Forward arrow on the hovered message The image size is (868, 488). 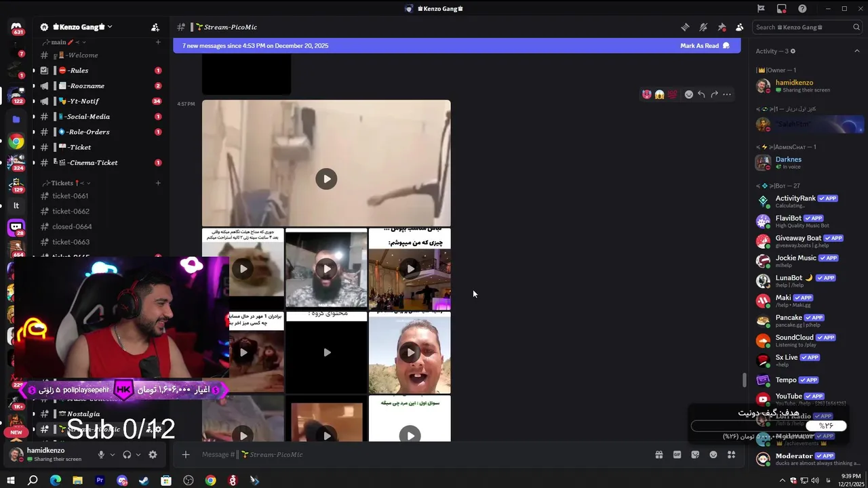click(714, 94)
